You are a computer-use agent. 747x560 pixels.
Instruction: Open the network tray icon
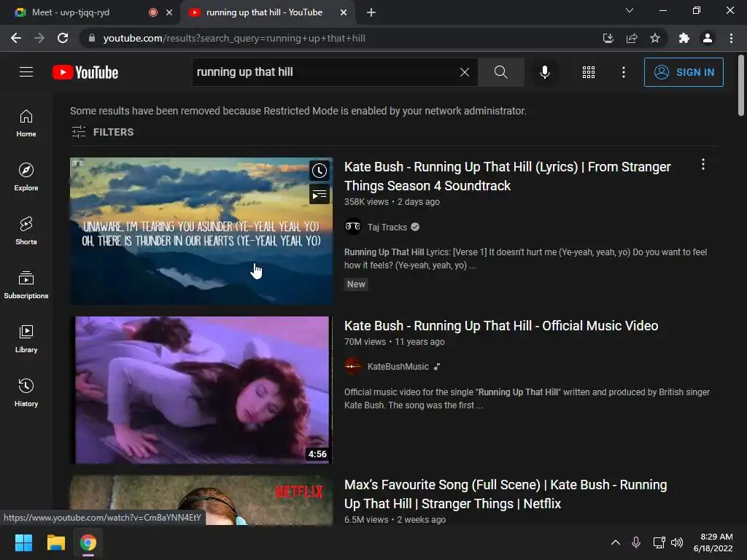[x=659, y=542]
